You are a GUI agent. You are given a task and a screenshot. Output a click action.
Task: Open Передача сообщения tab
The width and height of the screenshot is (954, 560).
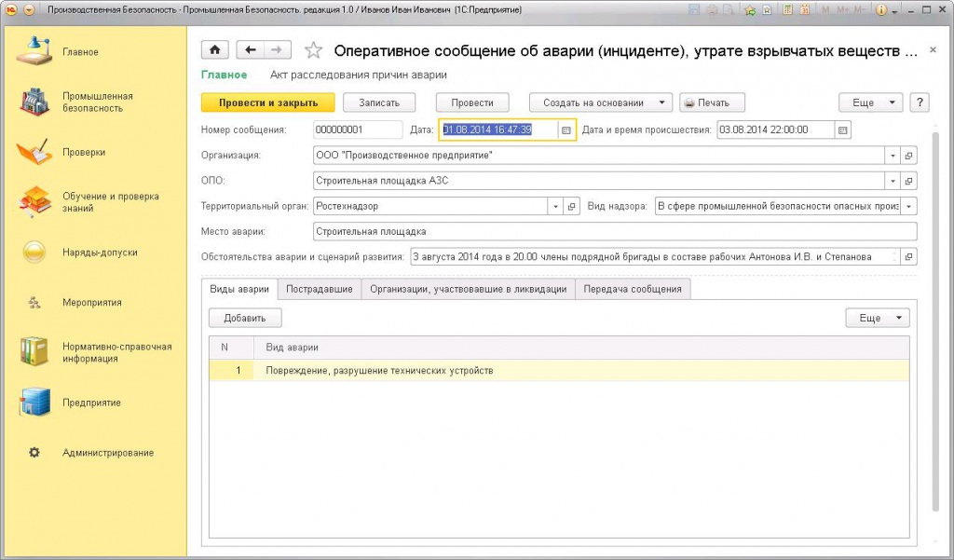coord(633,289)
